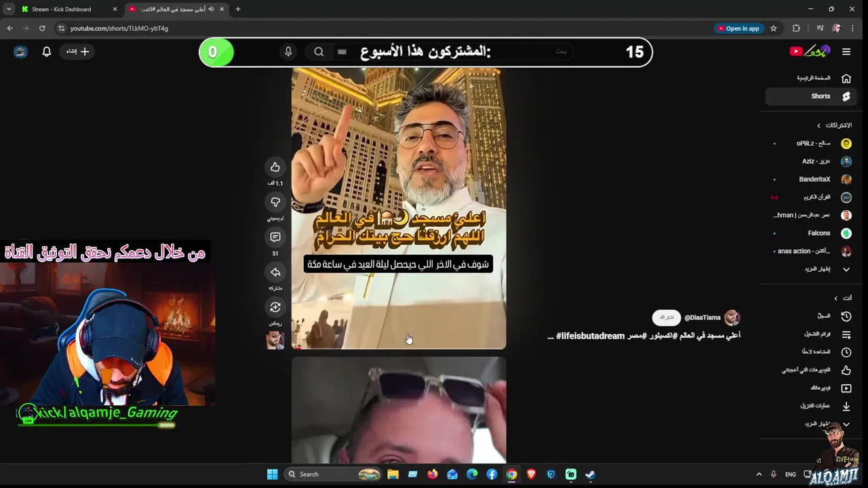Click the #lifeisbutadream hashtag

pos(590,336)
